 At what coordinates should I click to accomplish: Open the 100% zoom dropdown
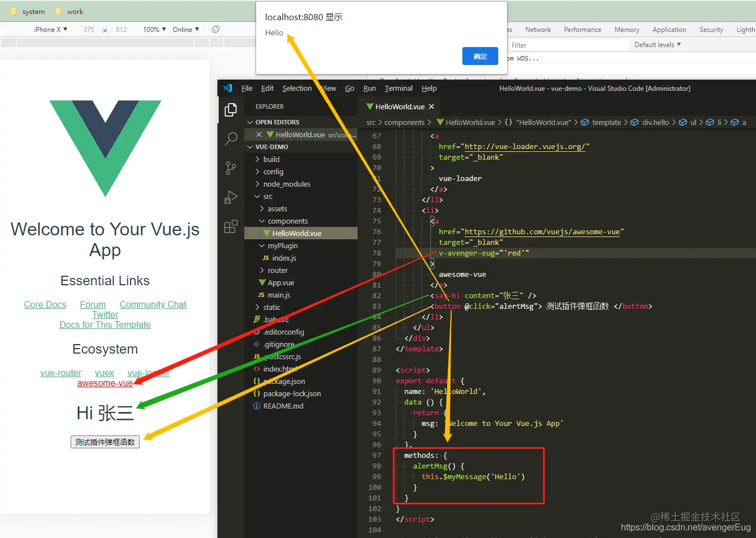click(154, 29)
